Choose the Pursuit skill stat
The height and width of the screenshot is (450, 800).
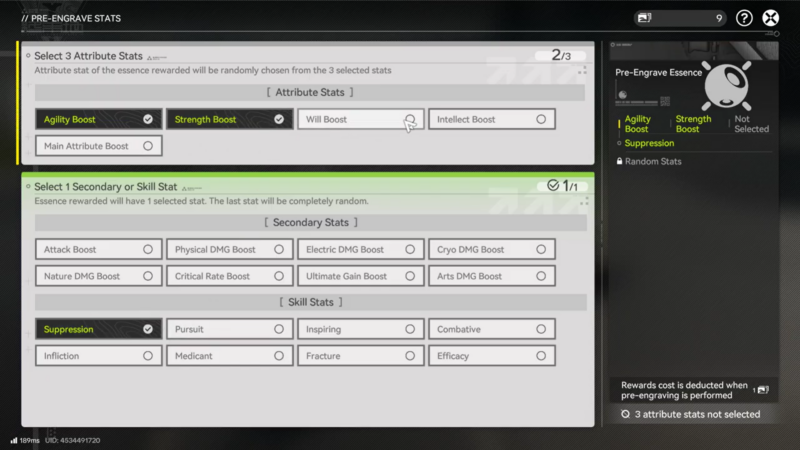(229, 329)
